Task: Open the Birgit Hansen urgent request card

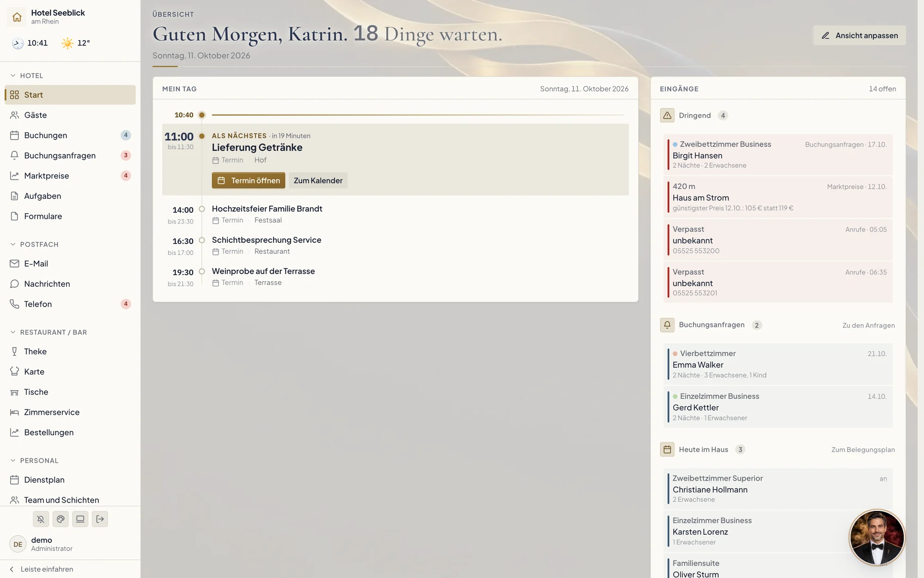Action: pos(778,154)
